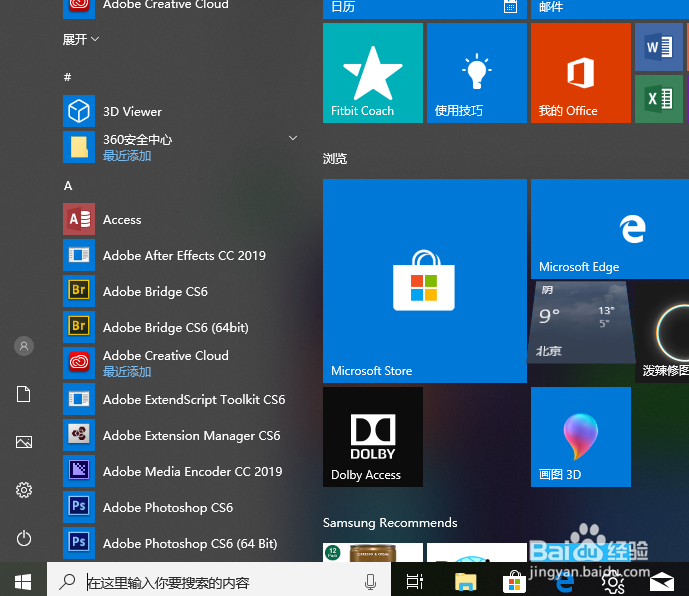Open the 邮件 mail tile

[x=610, y=9]
